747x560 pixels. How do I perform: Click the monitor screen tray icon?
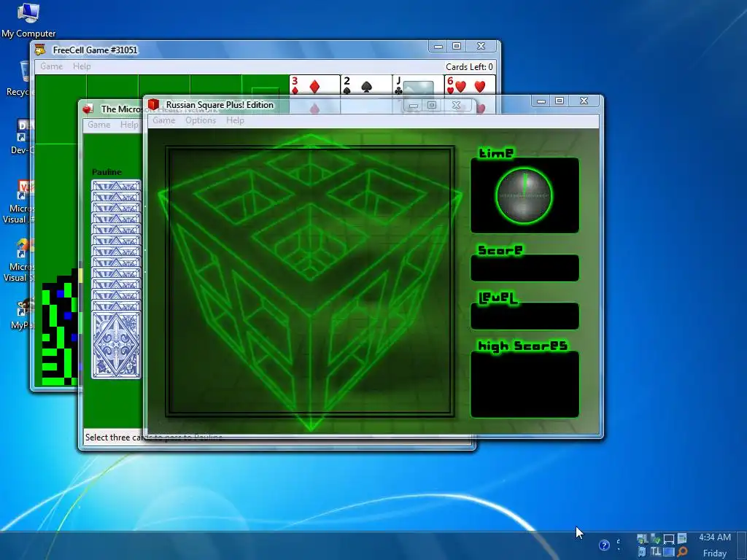coord(669,539)
